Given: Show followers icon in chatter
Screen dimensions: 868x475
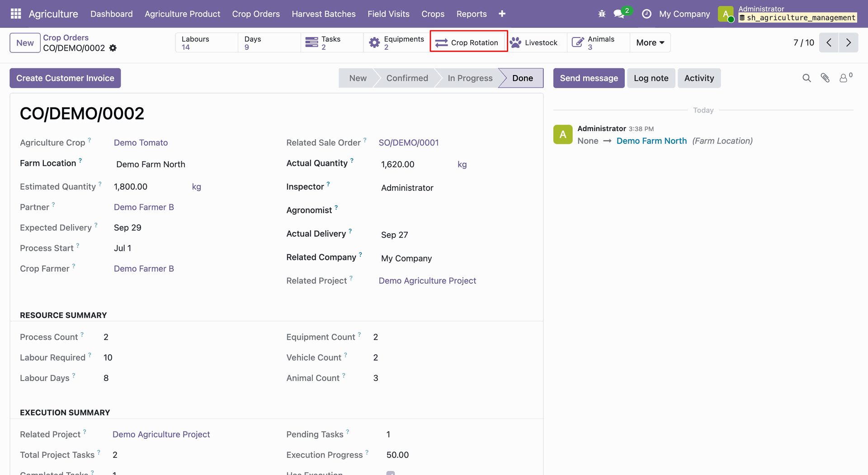Looking at the screenshot, I should click(x=845, y=78).
